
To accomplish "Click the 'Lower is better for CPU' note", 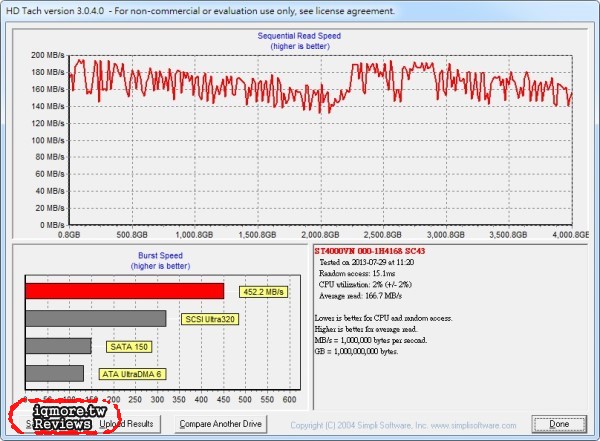I will 383,318.
